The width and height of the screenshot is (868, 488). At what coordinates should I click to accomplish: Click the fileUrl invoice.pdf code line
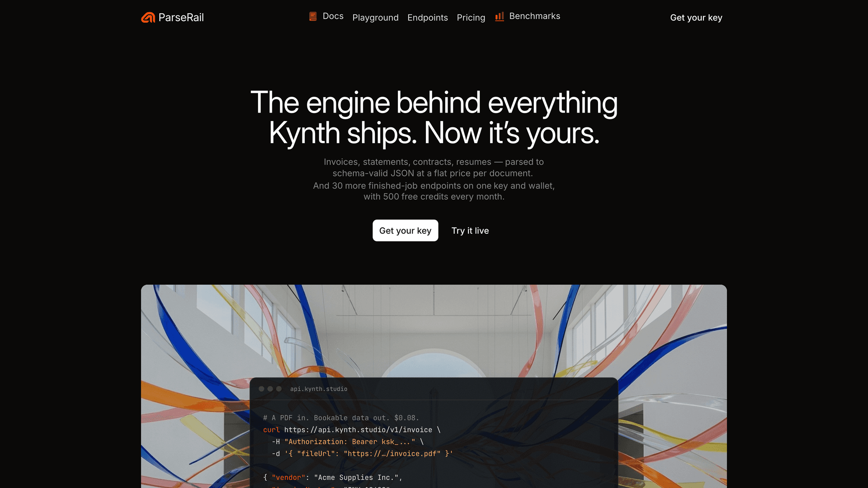(x=362, y=454)
